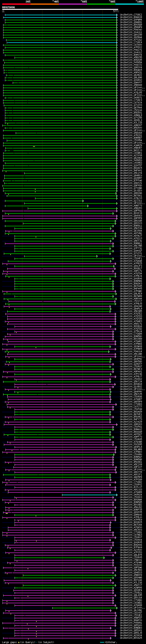Click the red 20% identity legend segment
The image size is (146, 644).
tap(16, 4)
